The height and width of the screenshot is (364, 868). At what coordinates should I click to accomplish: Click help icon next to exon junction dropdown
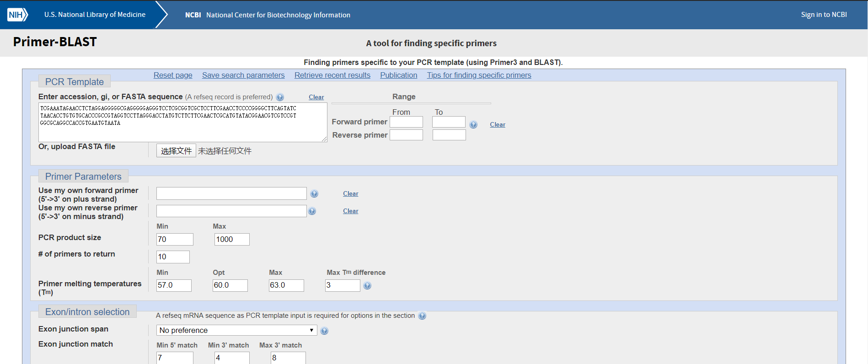pyautogui.click(x=324, y=331)
